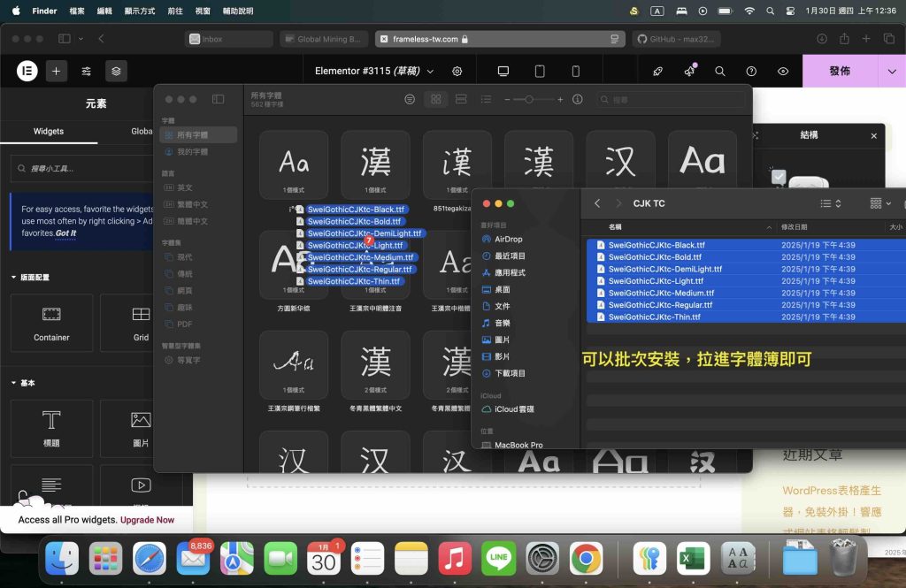
Task: Click the Elementor logo button
Action: [27, 71]
